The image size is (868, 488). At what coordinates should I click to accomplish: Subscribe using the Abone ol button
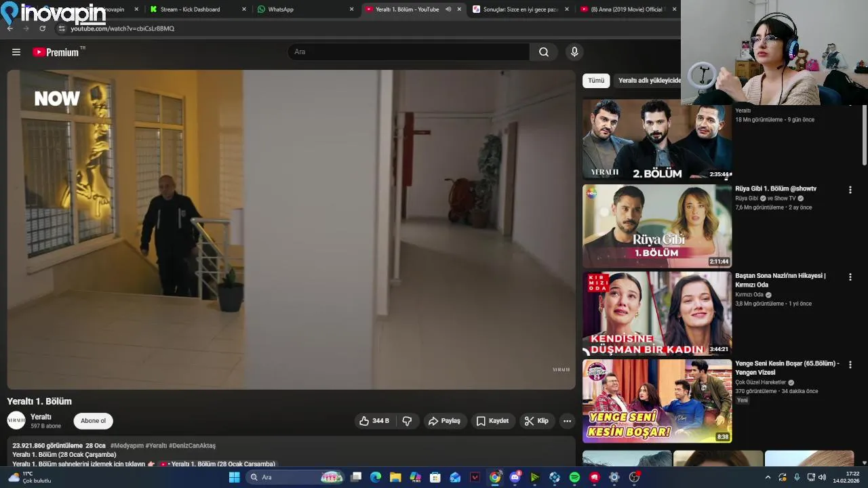[93, 421]
